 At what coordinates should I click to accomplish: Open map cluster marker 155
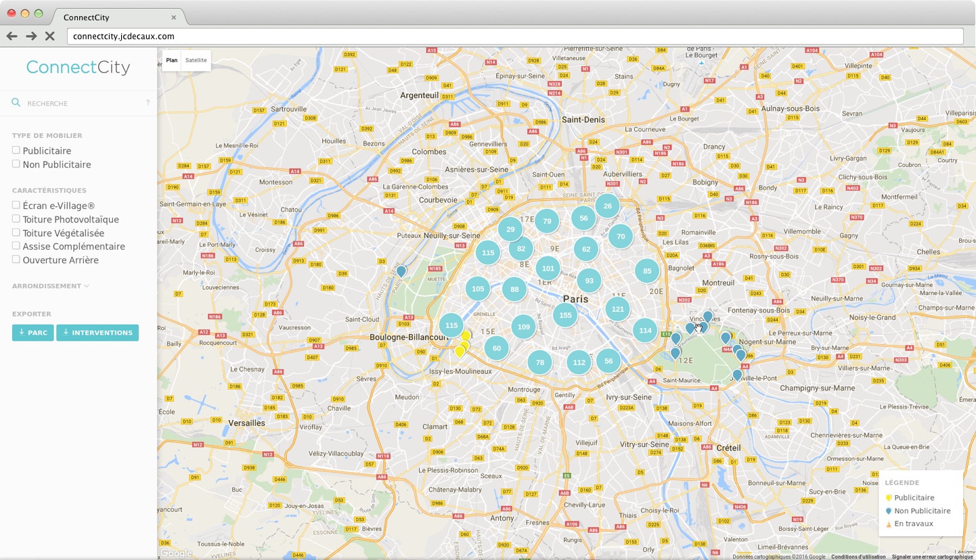click(x=565, y=315)
